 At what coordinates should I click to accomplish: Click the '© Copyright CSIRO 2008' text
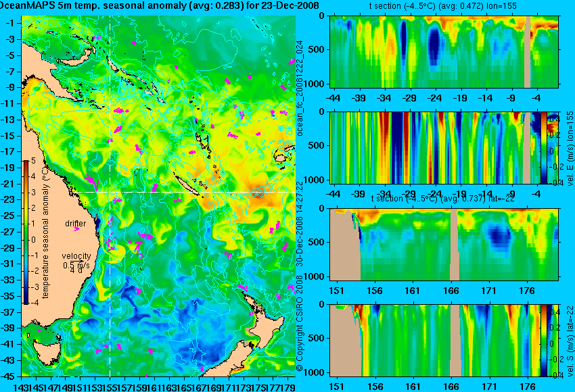(300, 323)
